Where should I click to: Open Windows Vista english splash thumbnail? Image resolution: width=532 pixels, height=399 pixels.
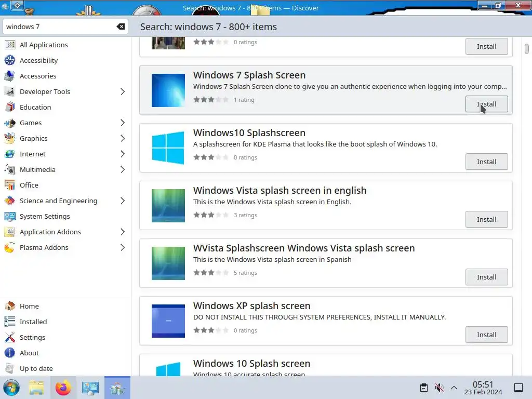(168, 206)
